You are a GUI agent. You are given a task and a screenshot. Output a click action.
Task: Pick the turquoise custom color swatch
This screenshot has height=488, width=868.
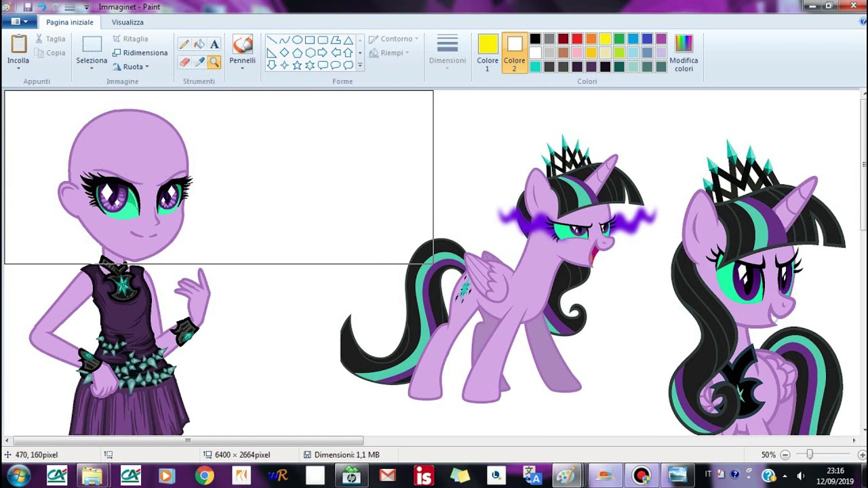[x=535, y=66]
